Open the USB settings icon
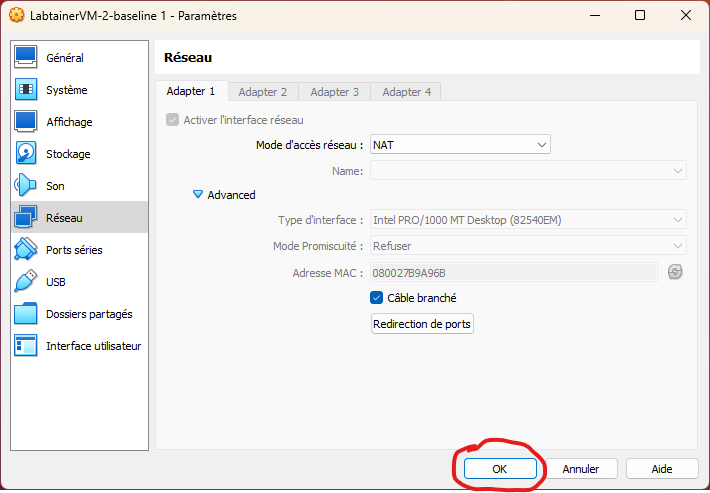The height and width of the screenshot is (493, 710). tap(26, 282)
